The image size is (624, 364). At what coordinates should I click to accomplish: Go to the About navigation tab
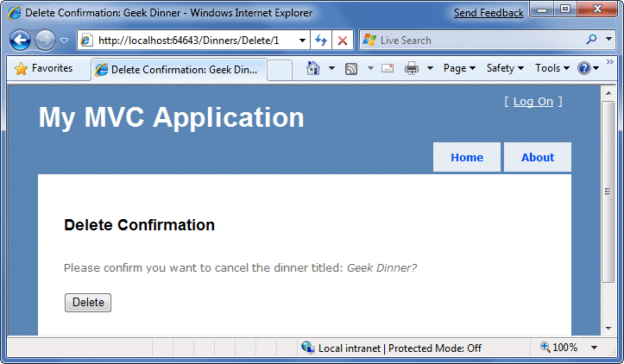pyautogui.click(x=538, y=158)
